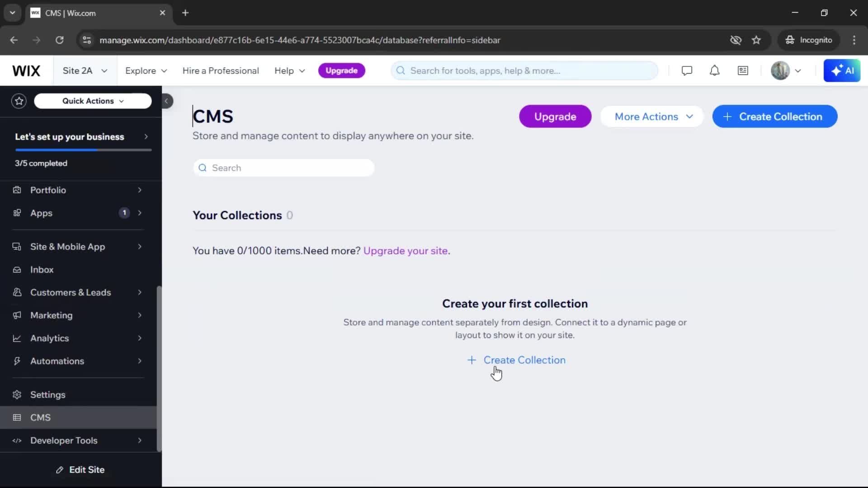This screenshot has height=488, width=868.
Task: Open Settings from the sidebar
Action: coord(78,395)
